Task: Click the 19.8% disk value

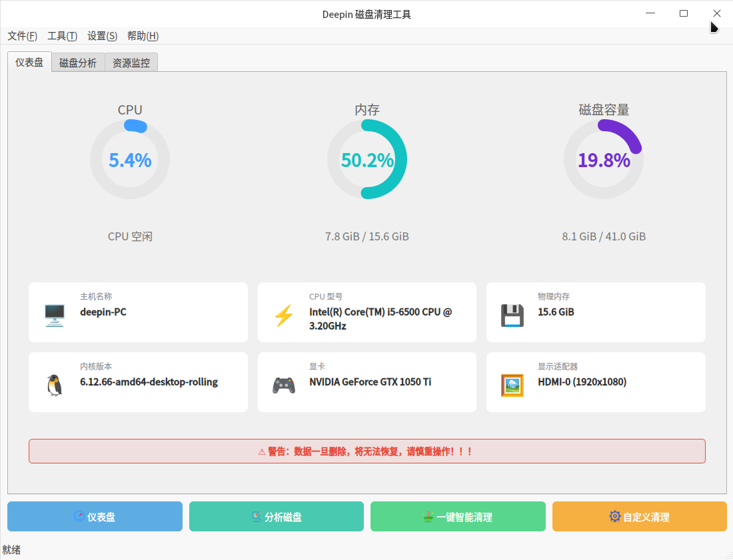Action: 604,160
